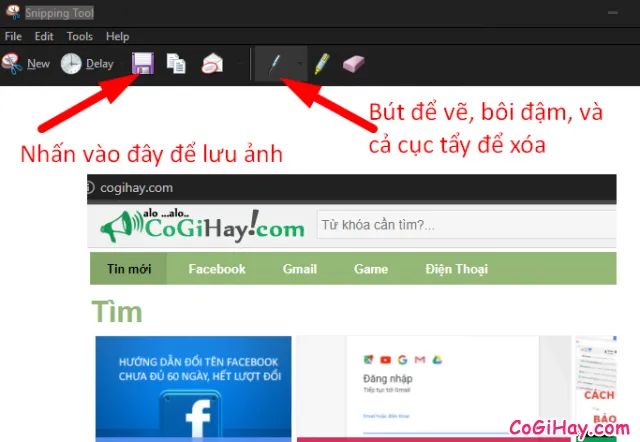Open the Help menu

[x=118, y=36]
